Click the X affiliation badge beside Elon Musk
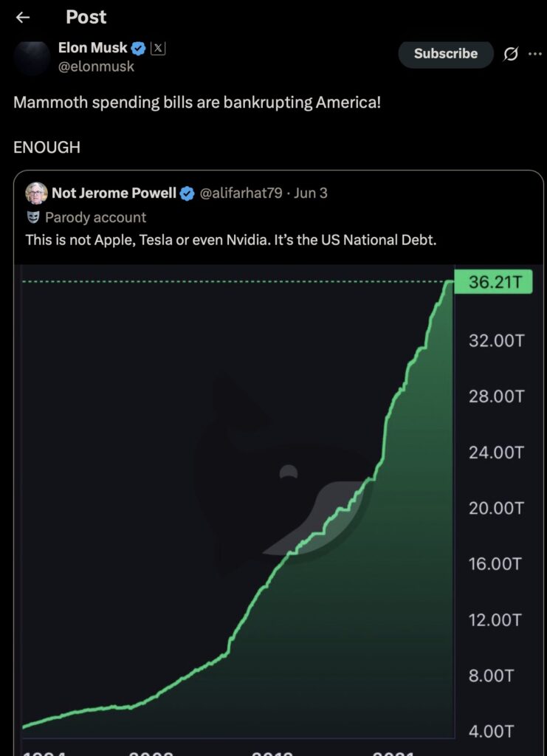The height and width of the screenshot is (756, 547). point(158,49)
